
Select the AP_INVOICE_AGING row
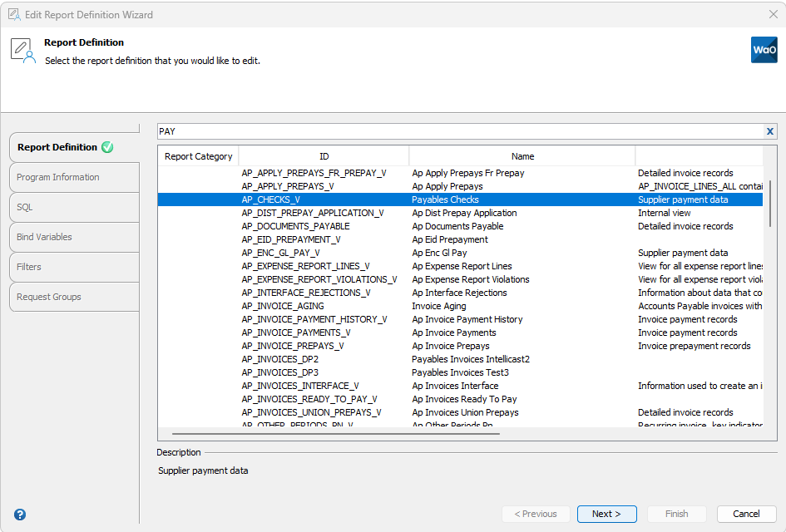[283, 306]
